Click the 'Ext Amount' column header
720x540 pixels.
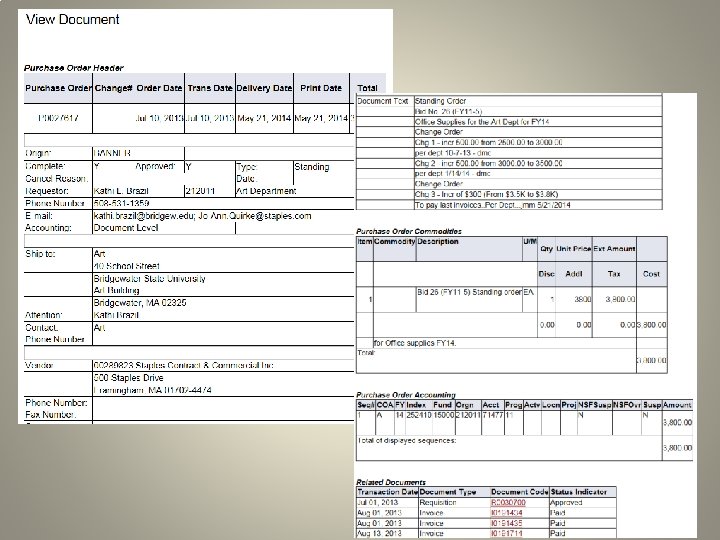coord(614,249)
